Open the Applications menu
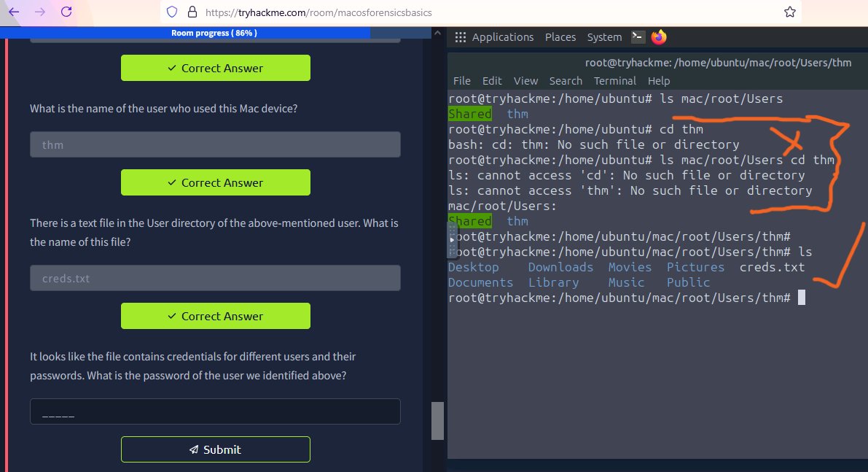The height and width of the screenshot is (472, 868). 503,37
